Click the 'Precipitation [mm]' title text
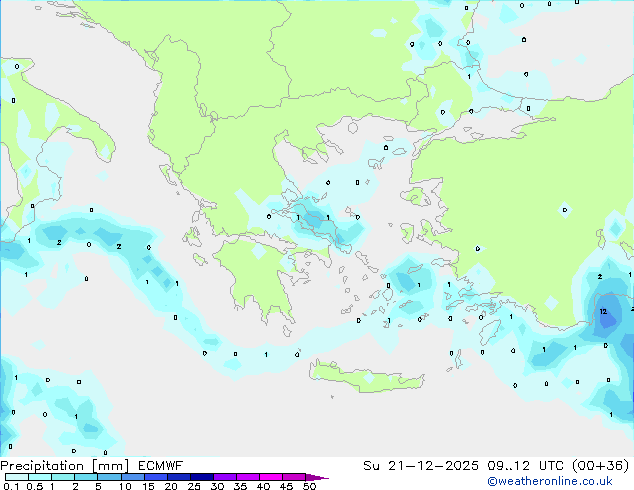The height and width of the screenshot is (490, 634). (64, 466)
